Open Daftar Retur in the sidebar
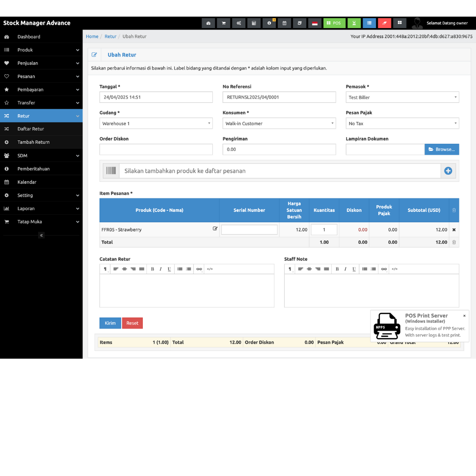Image resolution: width=476 pixels, height=476 pixels. [x=31, y=129]
